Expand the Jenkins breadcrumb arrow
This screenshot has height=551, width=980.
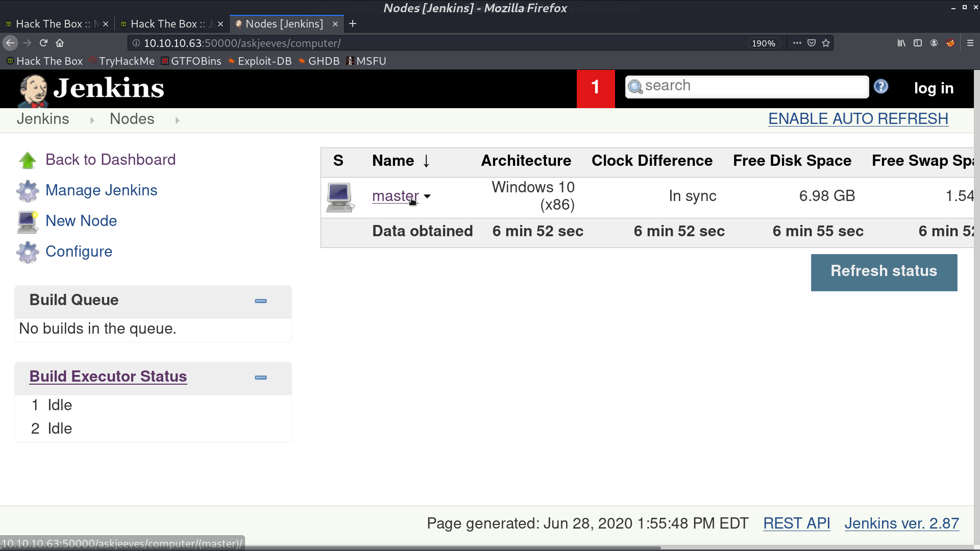92,120
